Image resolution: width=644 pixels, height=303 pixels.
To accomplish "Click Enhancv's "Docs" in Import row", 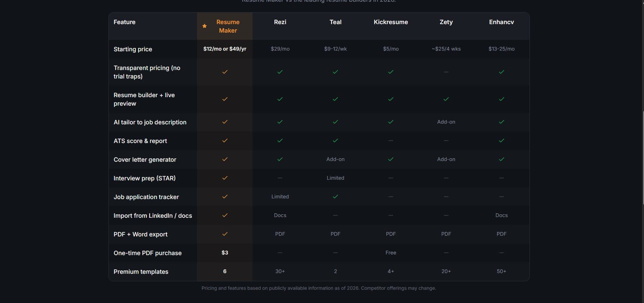I will [502, 215].
